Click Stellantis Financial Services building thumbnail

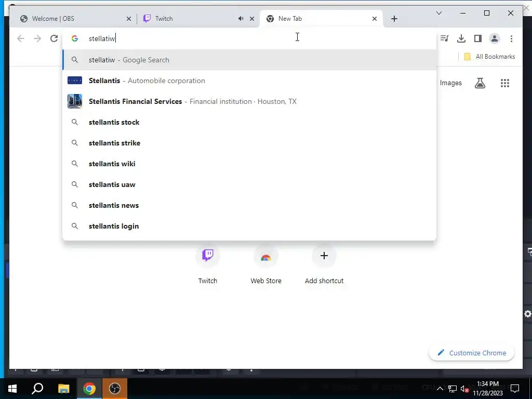pos(75,101)
